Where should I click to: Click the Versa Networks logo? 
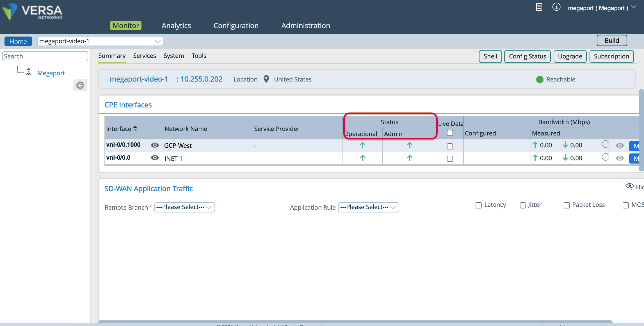pos(32,11)
